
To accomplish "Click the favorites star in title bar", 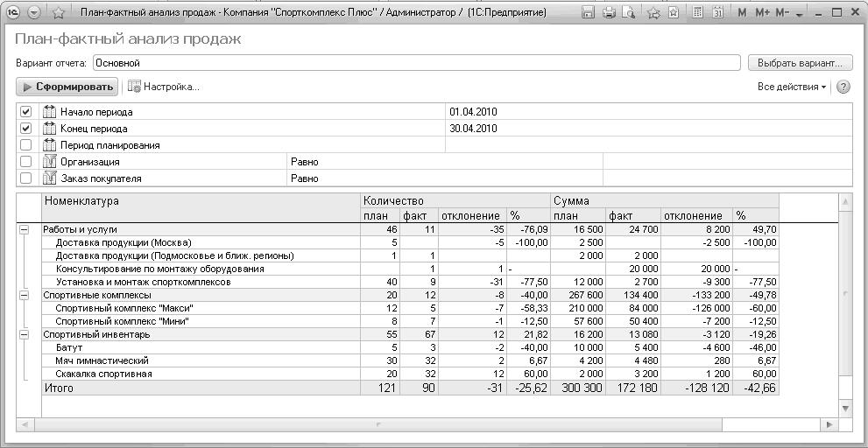I will (59, 12).
